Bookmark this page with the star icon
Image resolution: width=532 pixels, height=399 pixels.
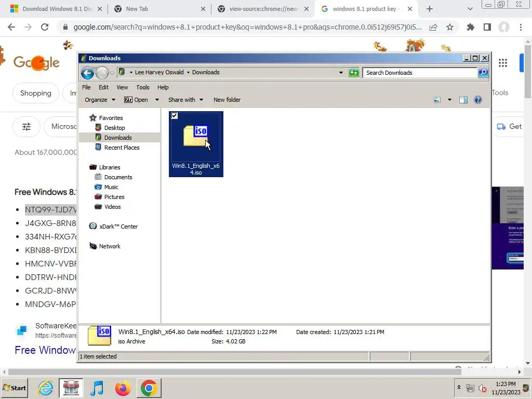[x=450, y=27]
